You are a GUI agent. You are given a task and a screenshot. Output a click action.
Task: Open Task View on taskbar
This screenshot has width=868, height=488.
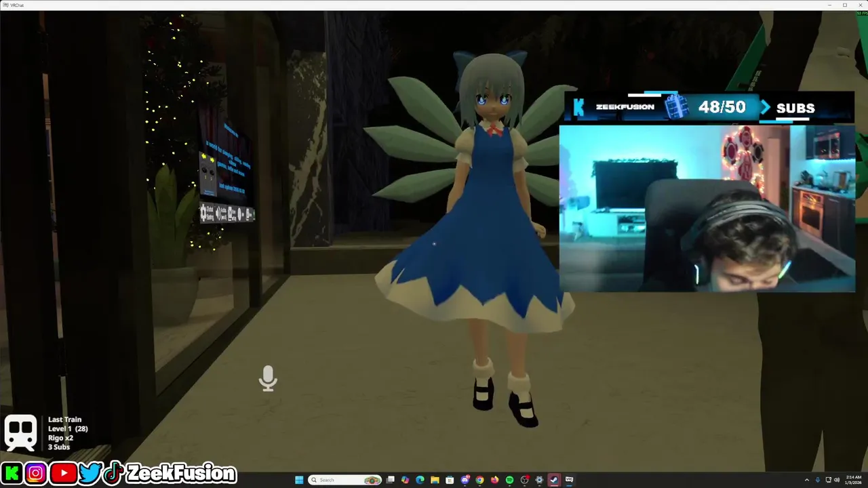tap(390, 480)
